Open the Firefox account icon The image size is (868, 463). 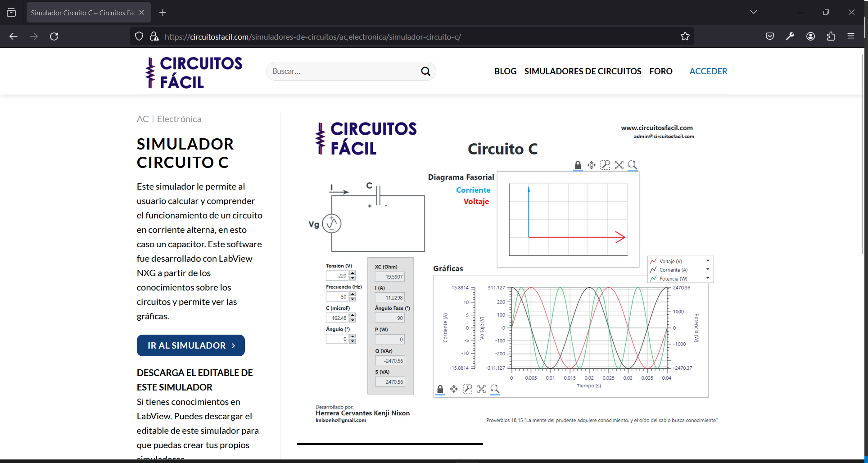coord(810,36)
